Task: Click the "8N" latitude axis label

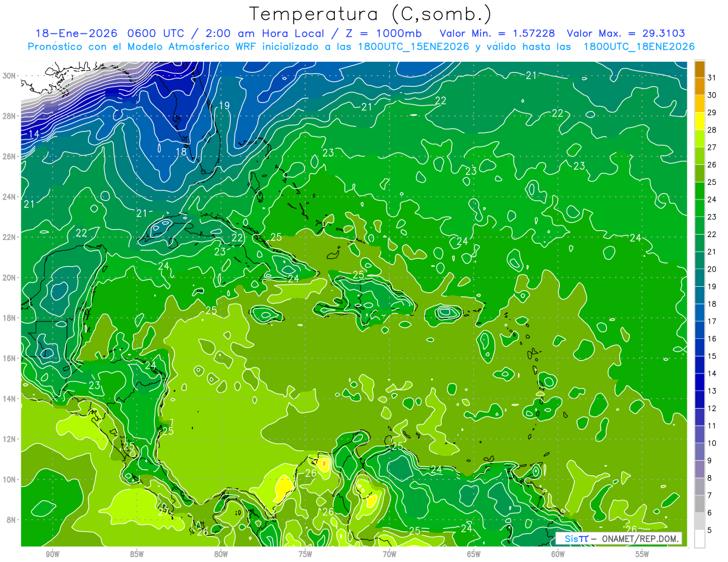Action: pos(12,520)
